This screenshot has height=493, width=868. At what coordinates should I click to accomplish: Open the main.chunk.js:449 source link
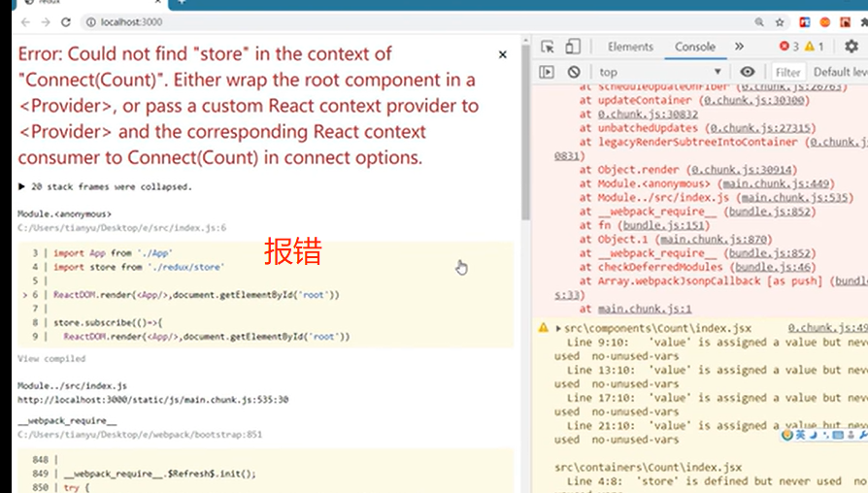point(776,183)
